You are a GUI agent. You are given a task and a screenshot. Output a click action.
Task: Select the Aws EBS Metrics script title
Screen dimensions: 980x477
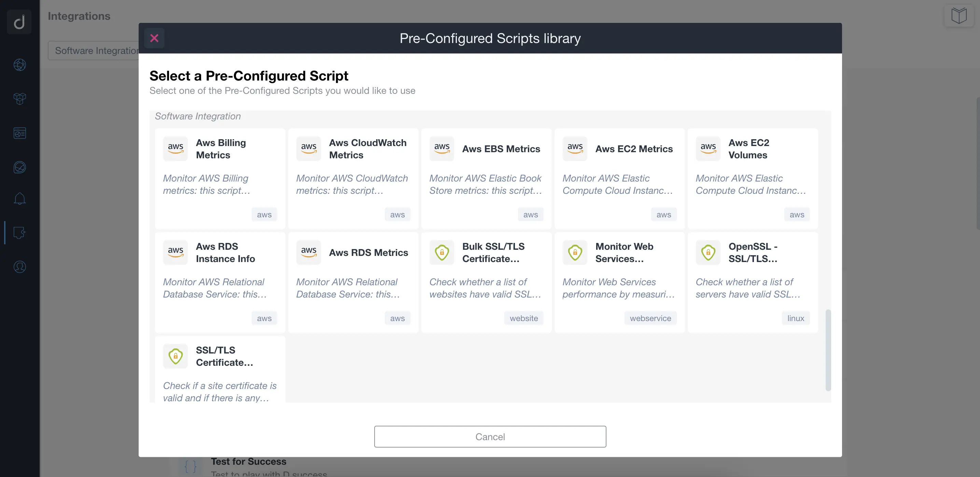point(501,149)
